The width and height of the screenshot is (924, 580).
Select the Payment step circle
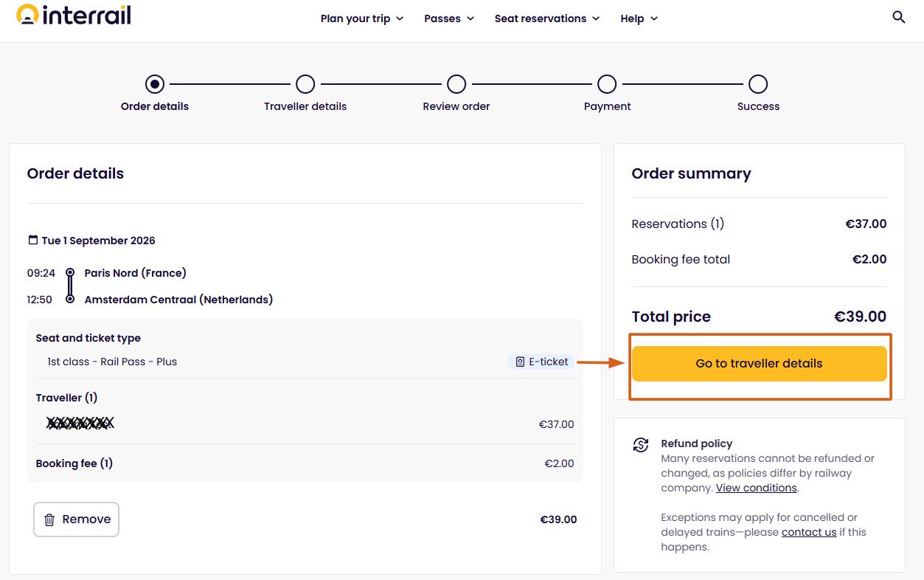click(607, 84)
